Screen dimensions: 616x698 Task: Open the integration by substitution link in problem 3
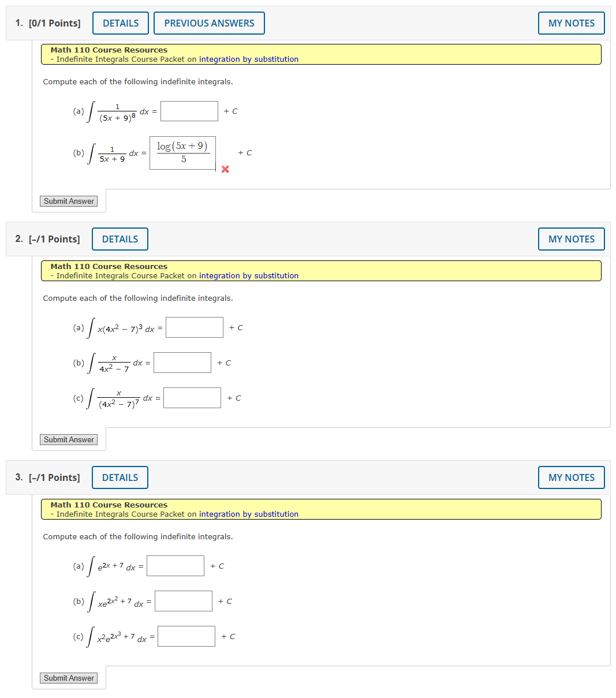[248, 514]
